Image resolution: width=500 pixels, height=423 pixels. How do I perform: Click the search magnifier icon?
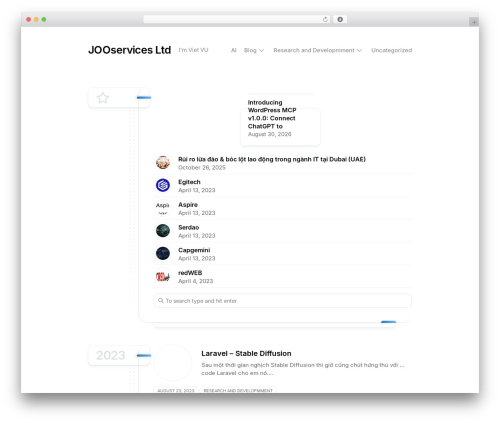click(x=161, y=301)
